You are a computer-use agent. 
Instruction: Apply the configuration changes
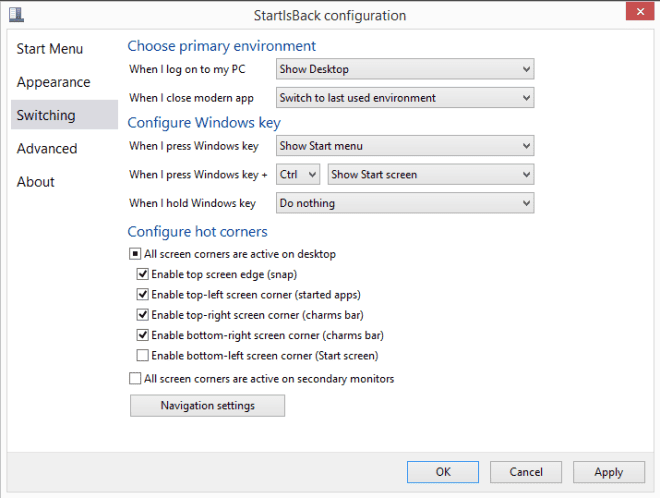point(609,472)
